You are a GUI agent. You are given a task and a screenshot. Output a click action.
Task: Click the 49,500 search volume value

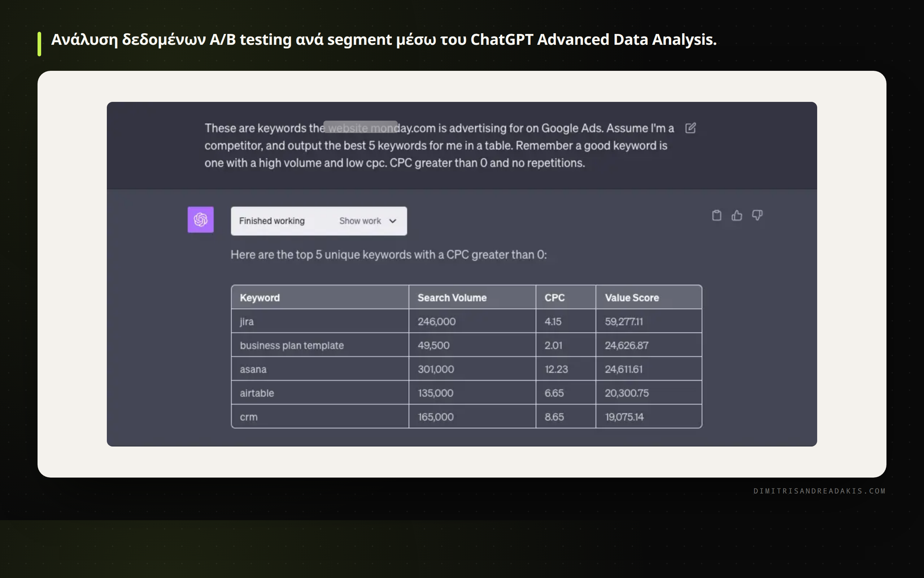click(433, 345)
